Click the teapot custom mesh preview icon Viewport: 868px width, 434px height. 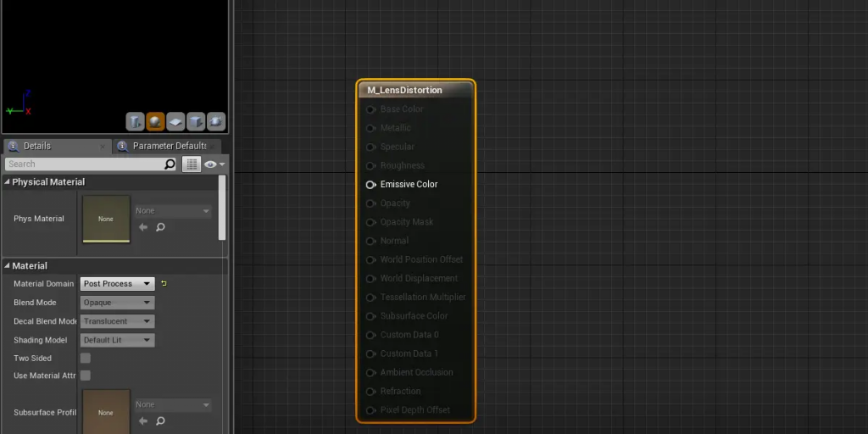[x=216, y=122]
